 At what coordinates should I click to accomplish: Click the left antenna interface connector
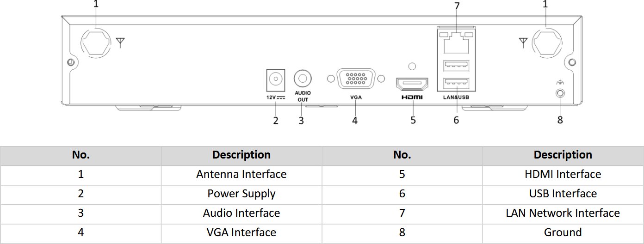(96, 43)
